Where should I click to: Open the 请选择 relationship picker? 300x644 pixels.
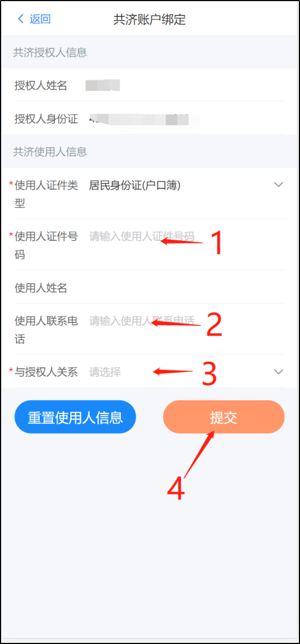[x=105, y=372]
